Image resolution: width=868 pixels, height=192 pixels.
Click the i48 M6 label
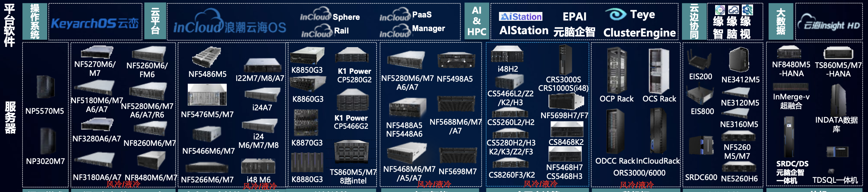(x=259, y=180)
